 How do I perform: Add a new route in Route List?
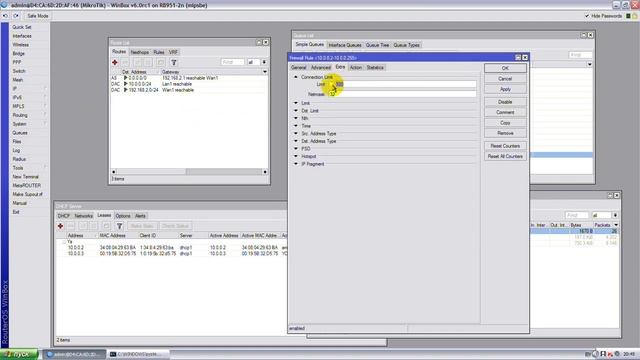tap(115, 62)
